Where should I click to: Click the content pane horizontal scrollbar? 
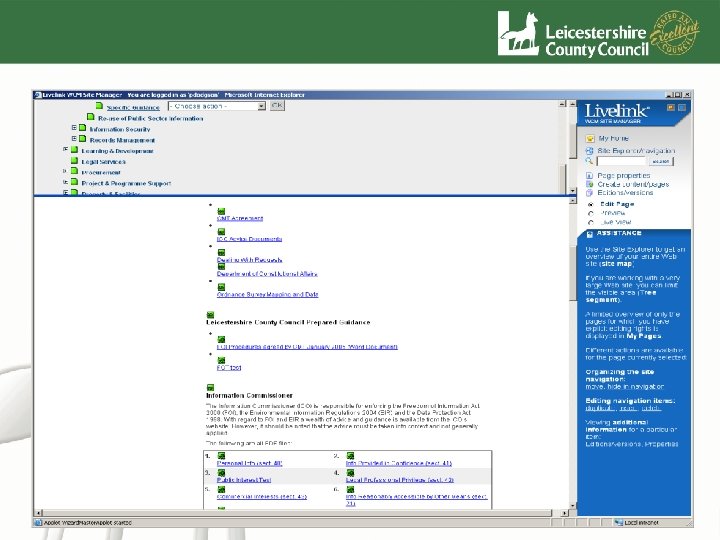(301, 512)
